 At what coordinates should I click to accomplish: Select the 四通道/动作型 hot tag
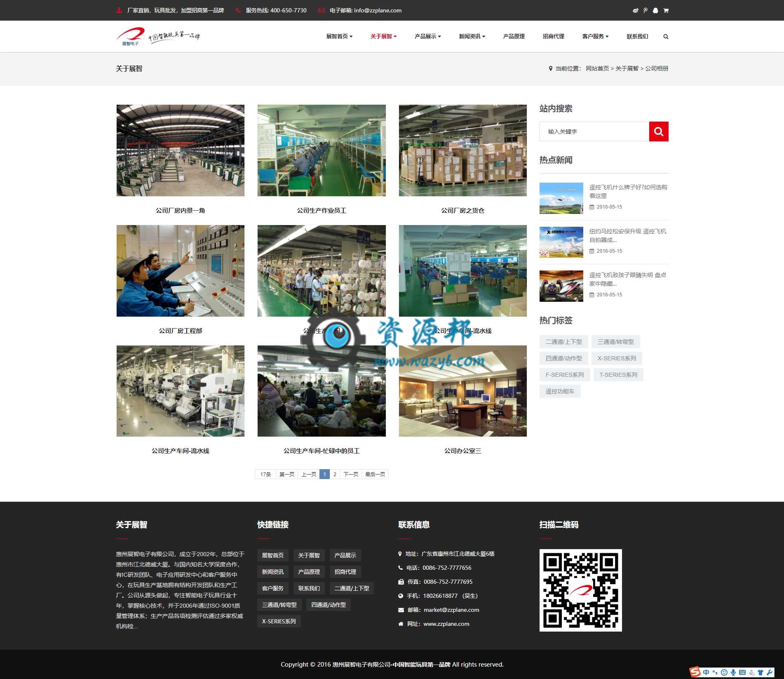click(x=563, y=358)
